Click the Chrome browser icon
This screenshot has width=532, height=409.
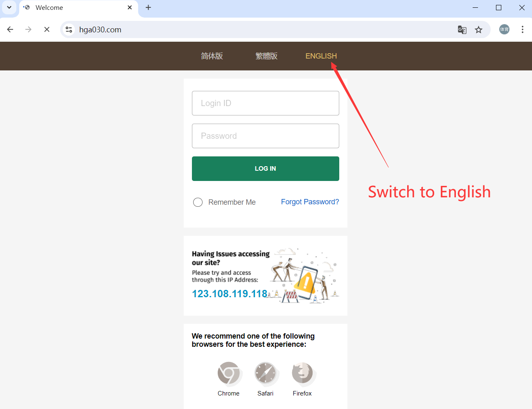pos(228,373)
